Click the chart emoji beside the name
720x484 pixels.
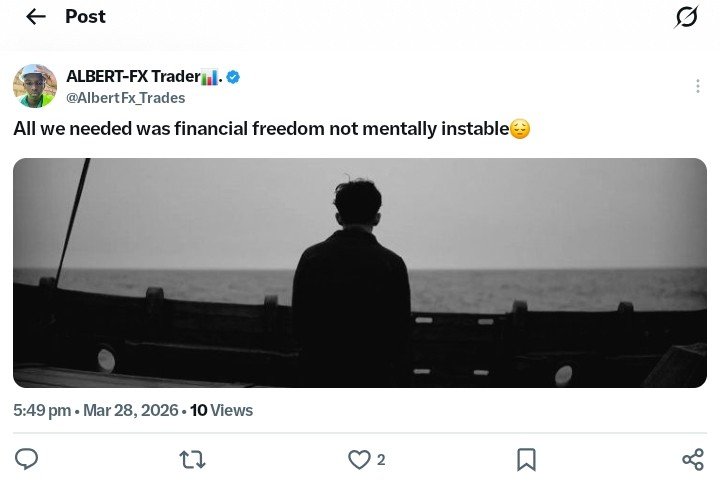(209, 77)
